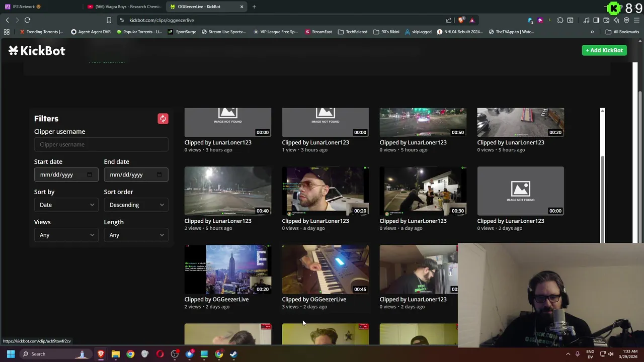644x362 pixels.
Task: Open the Brave Playlist music-note icon
Action: pos(586,20)
